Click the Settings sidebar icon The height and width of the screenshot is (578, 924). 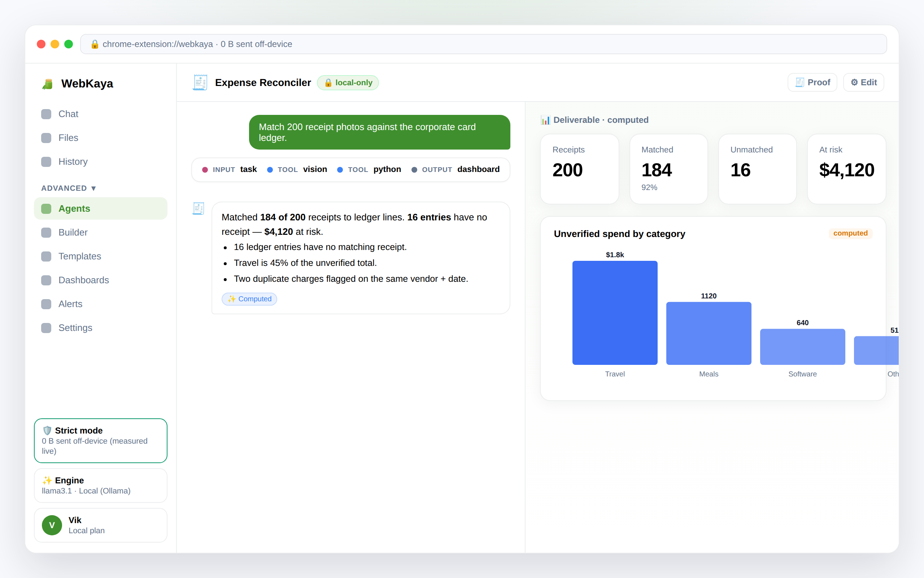coord(46,328)
